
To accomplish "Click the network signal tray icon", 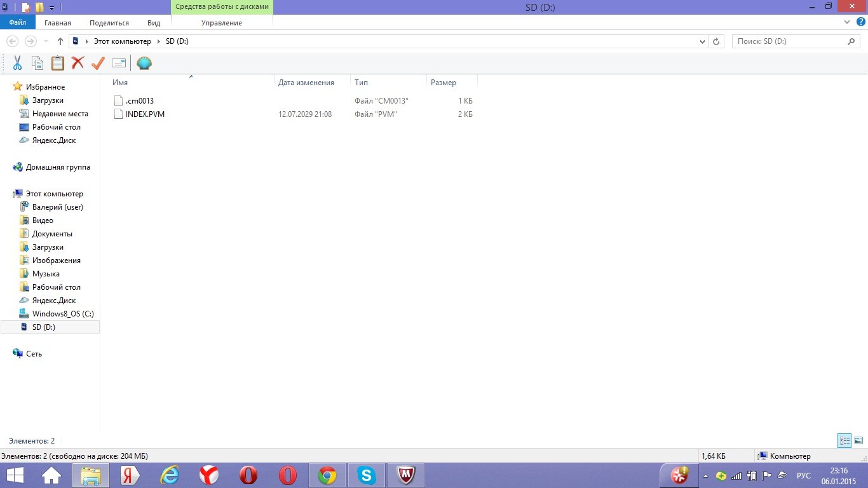I will [x=736, y=475].
